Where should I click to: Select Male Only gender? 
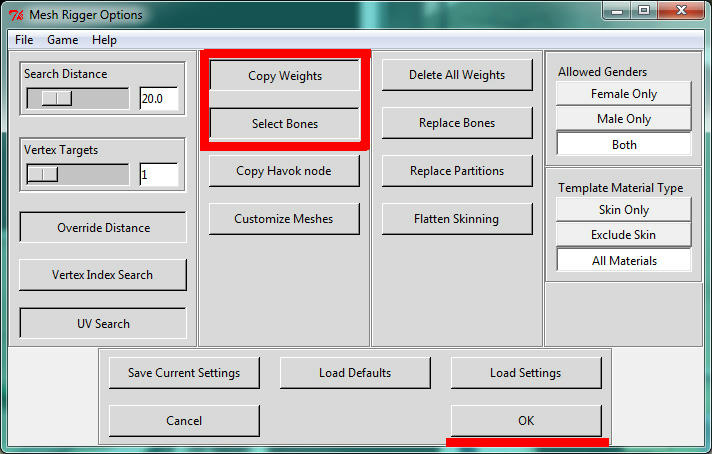click(624, 119)
